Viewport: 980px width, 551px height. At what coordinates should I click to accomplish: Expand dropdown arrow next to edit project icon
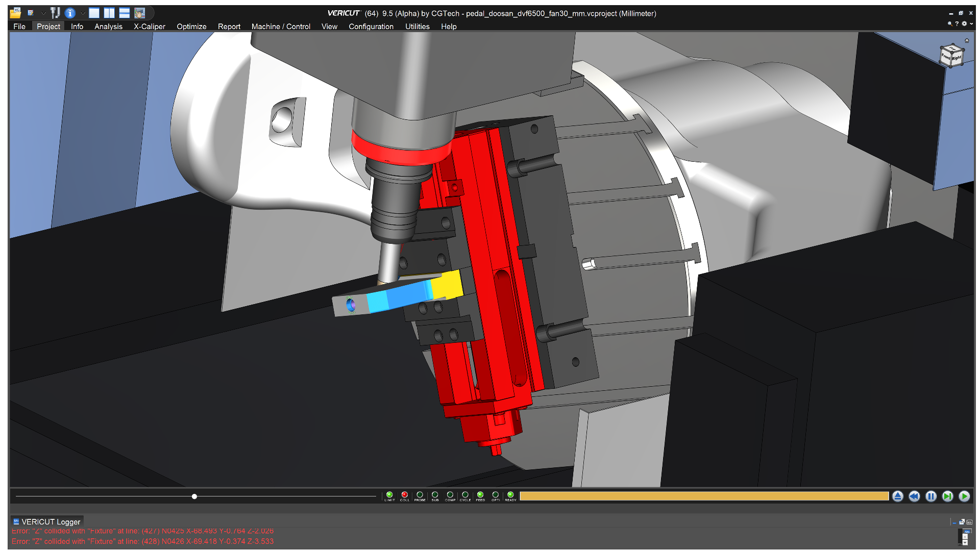pos(43,13)
